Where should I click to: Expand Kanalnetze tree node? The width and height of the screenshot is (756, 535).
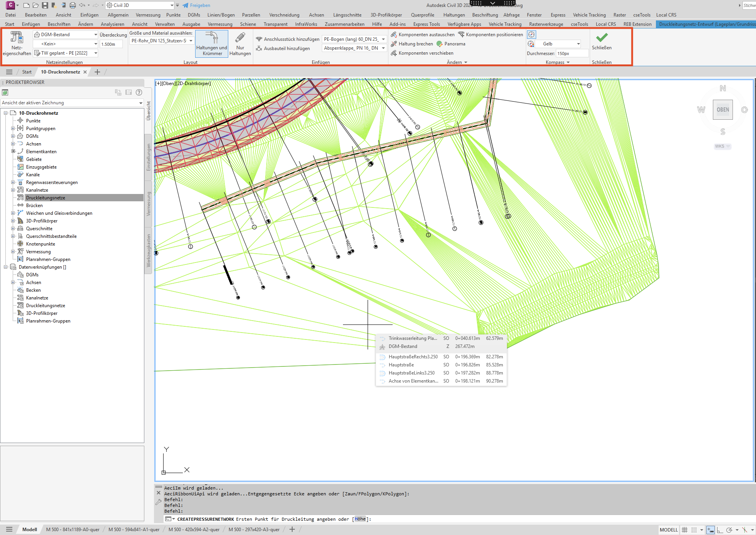(x=13, y=190)
